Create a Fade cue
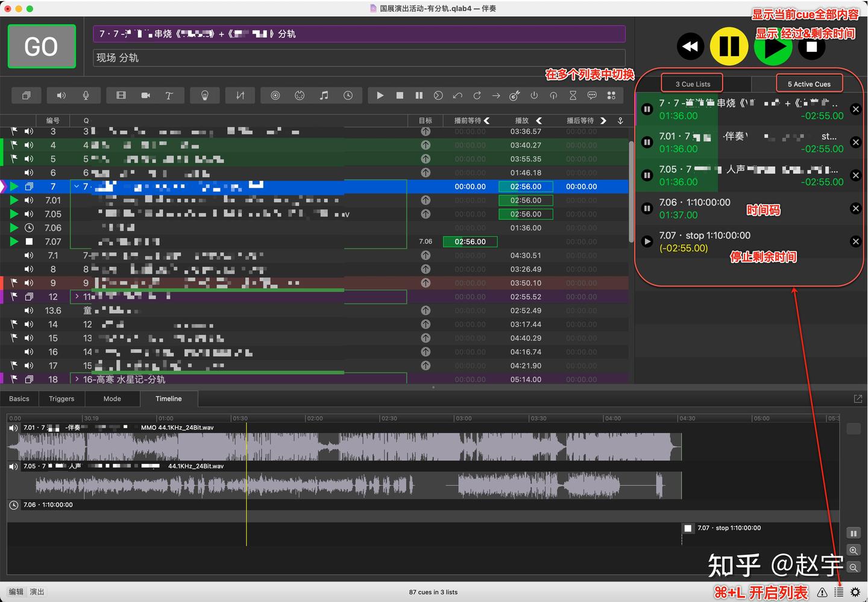This screenshot has width=868, height=602. tap(240, 95)
